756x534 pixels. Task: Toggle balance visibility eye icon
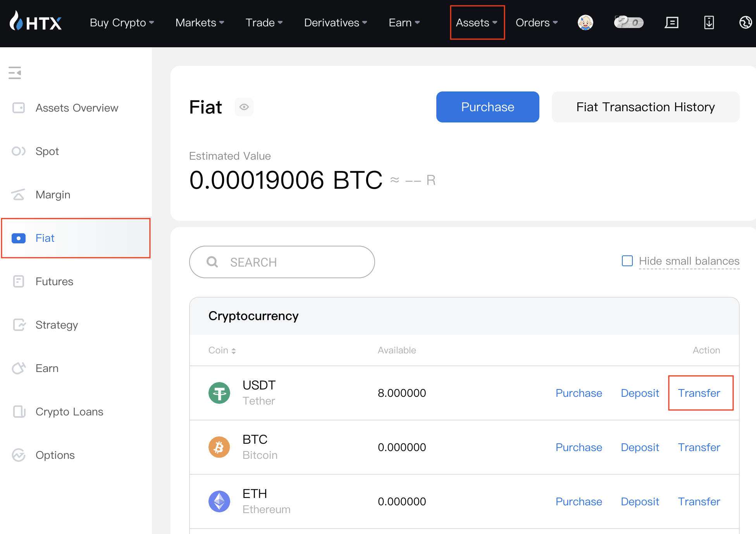tap(244, 107)
